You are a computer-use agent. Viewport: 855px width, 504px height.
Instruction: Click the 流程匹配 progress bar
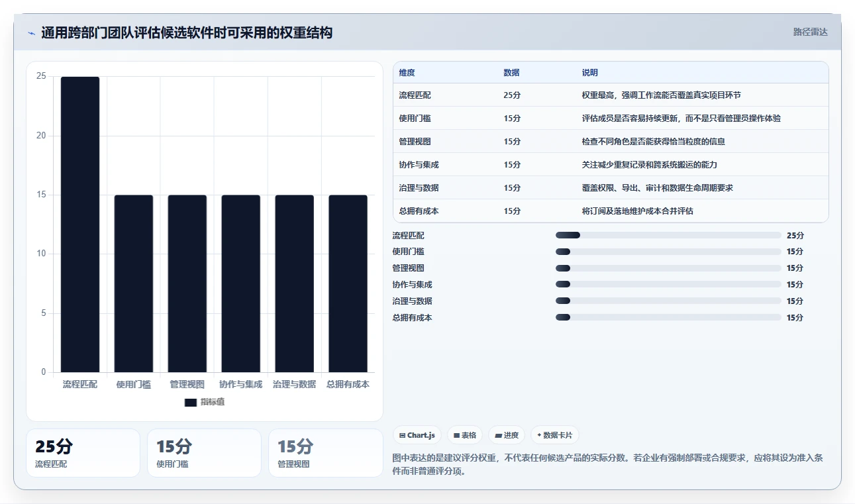(x=668, y=235)
